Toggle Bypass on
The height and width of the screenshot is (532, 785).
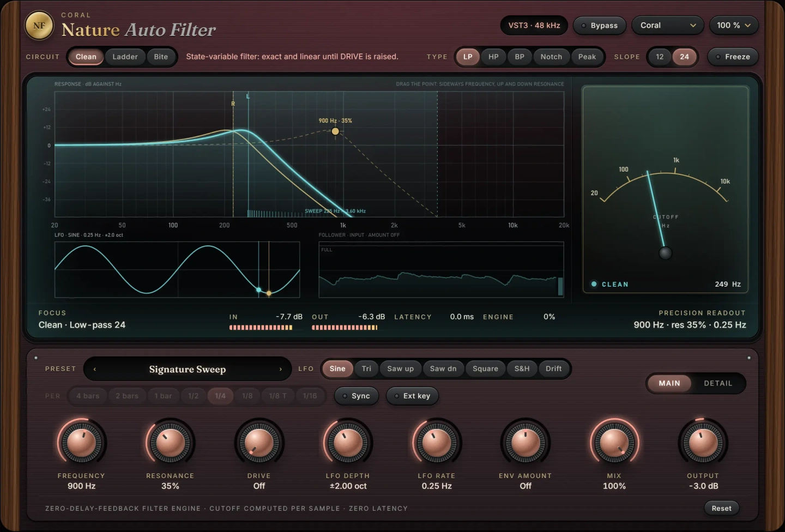[599, 26]
